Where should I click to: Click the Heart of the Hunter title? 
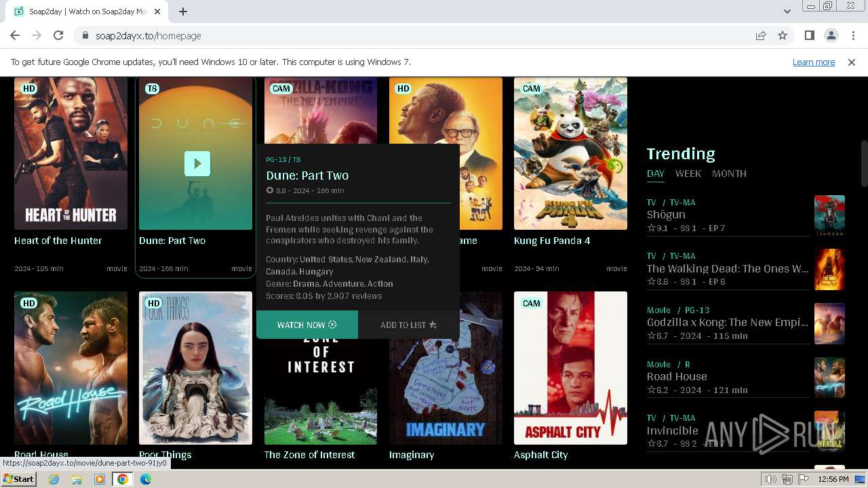click(x=58, y=241)
